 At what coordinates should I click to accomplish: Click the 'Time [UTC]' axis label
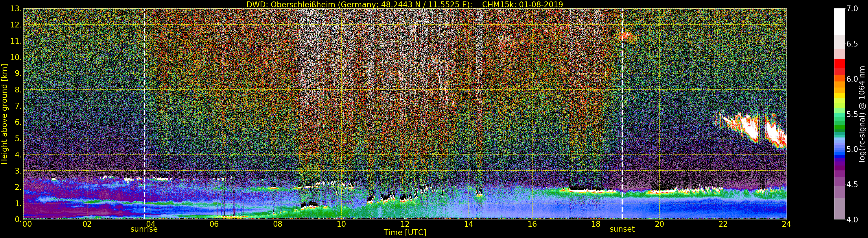pyautogui.click(x=405, y=232)
